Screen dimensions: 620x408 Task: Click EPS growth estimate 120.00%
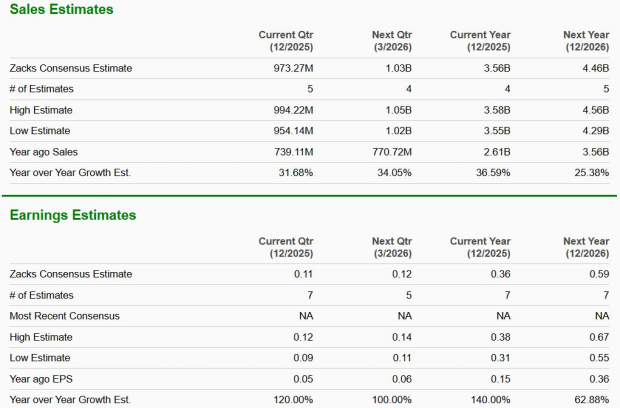(x=293, y=400)
